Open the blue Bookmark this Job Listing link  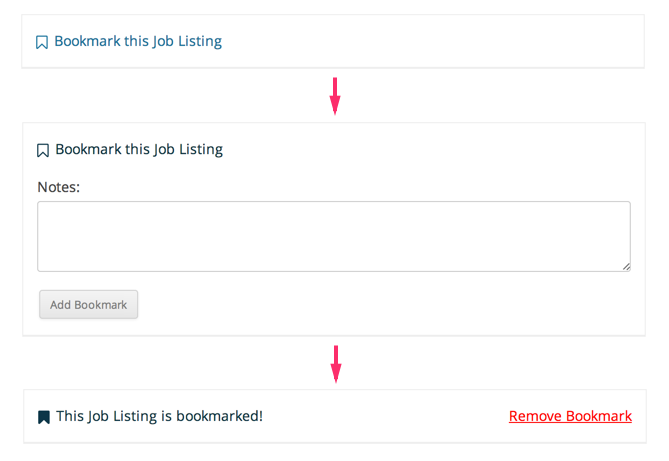coord(138,41)
